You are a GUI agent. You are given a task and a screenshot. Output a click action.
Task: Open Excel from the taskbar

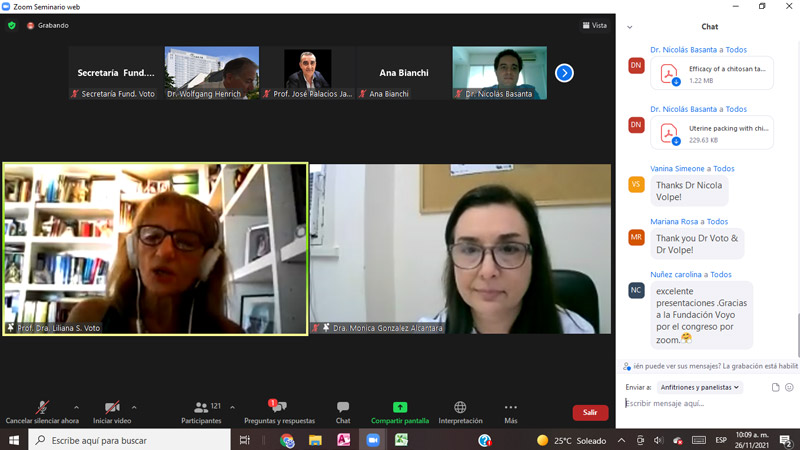click(x=402, y=440)
